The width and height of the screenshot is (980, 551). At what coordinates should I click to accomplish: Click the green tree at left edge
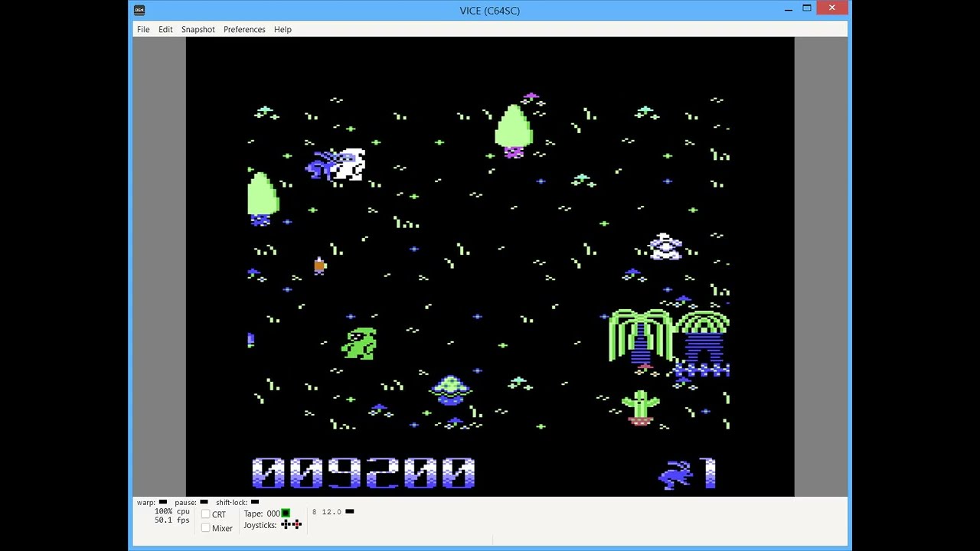(x=263, y=198)
